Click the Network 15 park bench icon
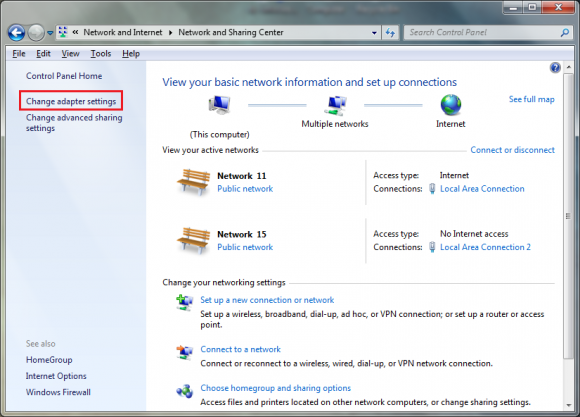Image resolution: width=580 pixels, height=417 pixels. coord(193,241)
